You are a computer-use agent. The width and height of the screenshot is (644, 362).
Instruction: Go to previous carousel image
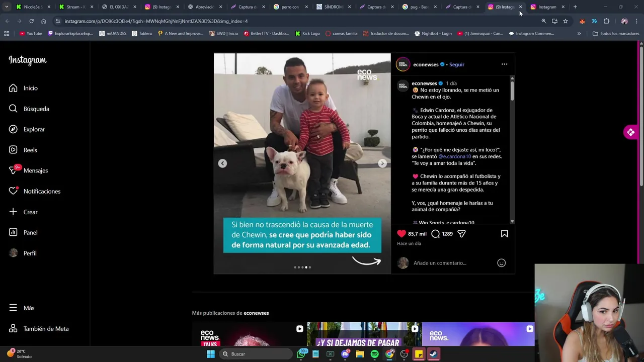point(222,163)
